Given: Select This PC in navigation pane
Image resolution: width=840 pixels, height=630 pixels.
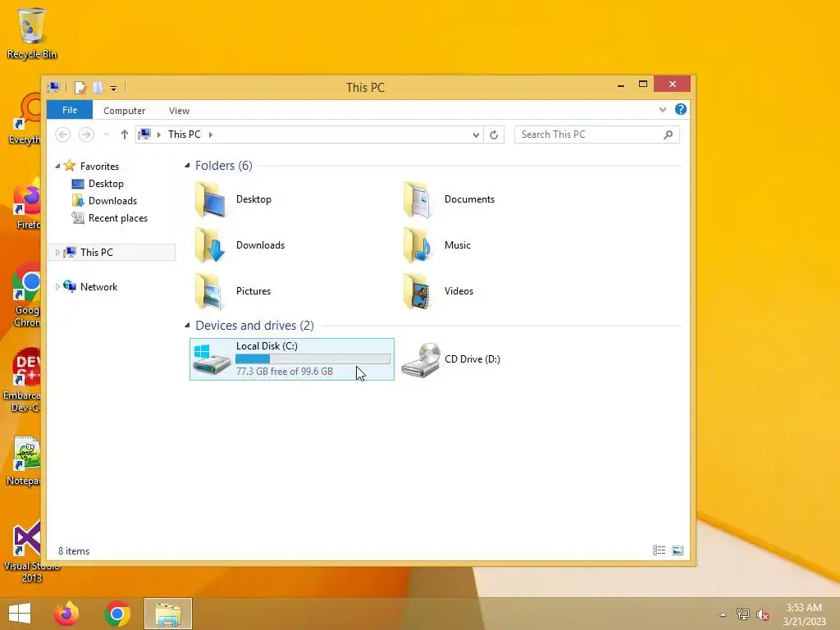Looking at the screenshot, I should (x=97, y=253).
